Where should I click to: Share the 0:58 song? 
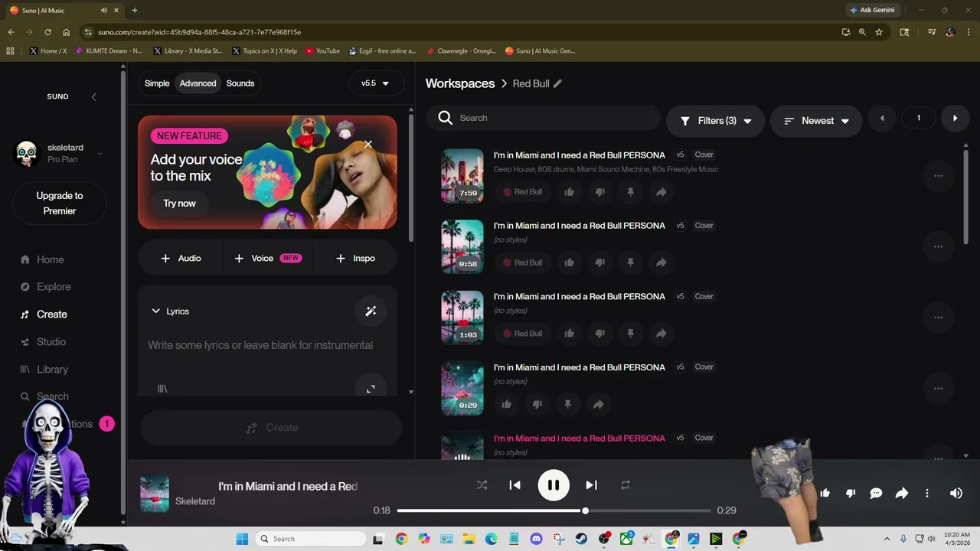pos(661,262)
